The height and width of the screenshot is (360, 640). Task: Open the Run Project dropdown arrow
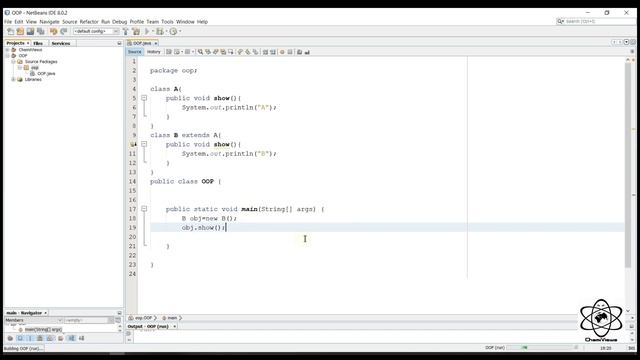153,31
